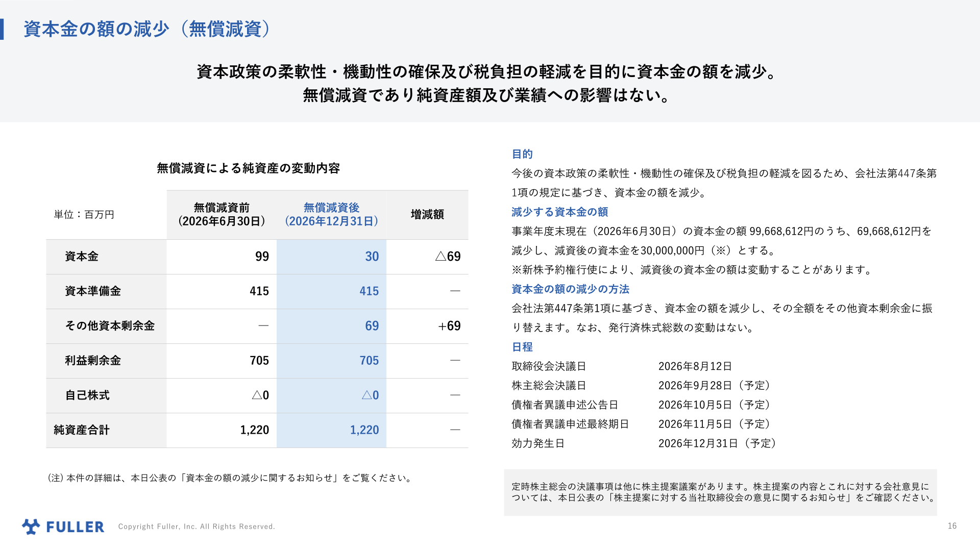Click black 705 in 利益剰余金 row
The image size is (980, 551).
259,361
